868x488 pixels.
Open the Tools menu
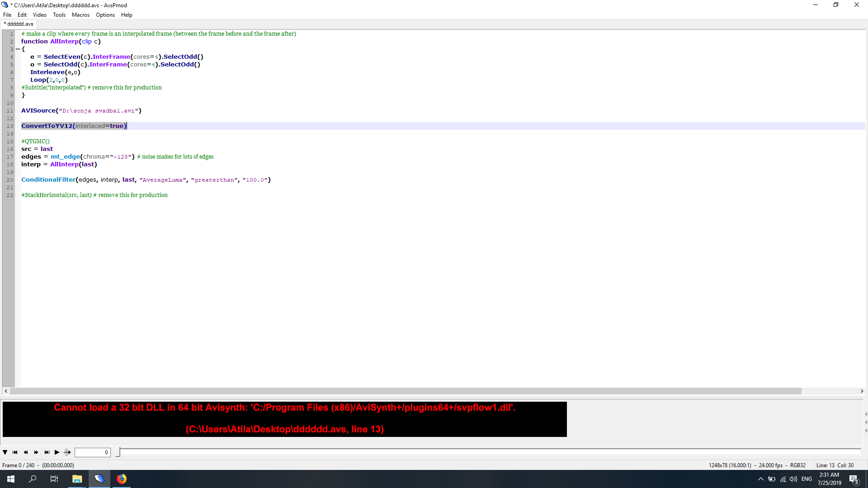tap(59, 15)
